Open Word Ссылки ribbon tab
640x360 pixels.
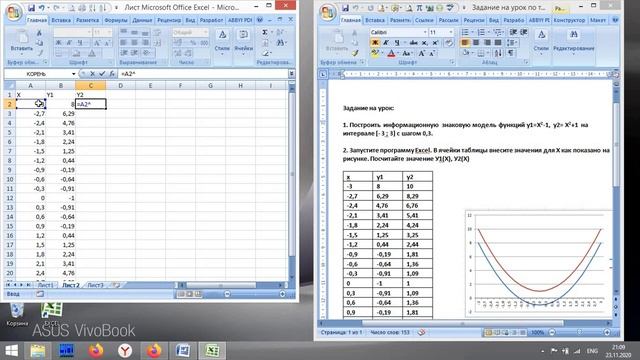tap(424, 20)
